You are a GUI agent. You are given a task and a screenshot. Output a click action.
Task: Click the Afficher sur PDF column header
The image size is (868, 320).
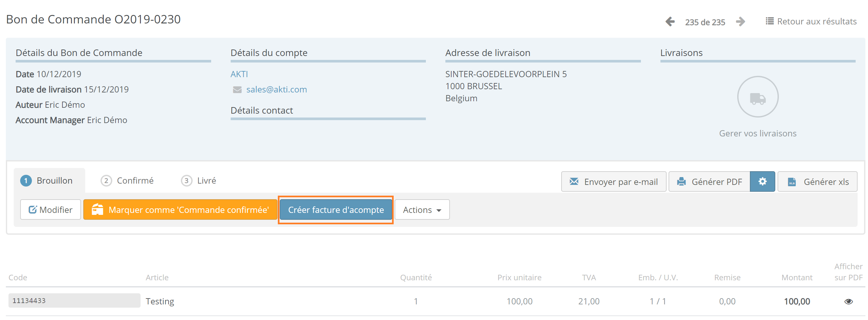coord(848,272)
